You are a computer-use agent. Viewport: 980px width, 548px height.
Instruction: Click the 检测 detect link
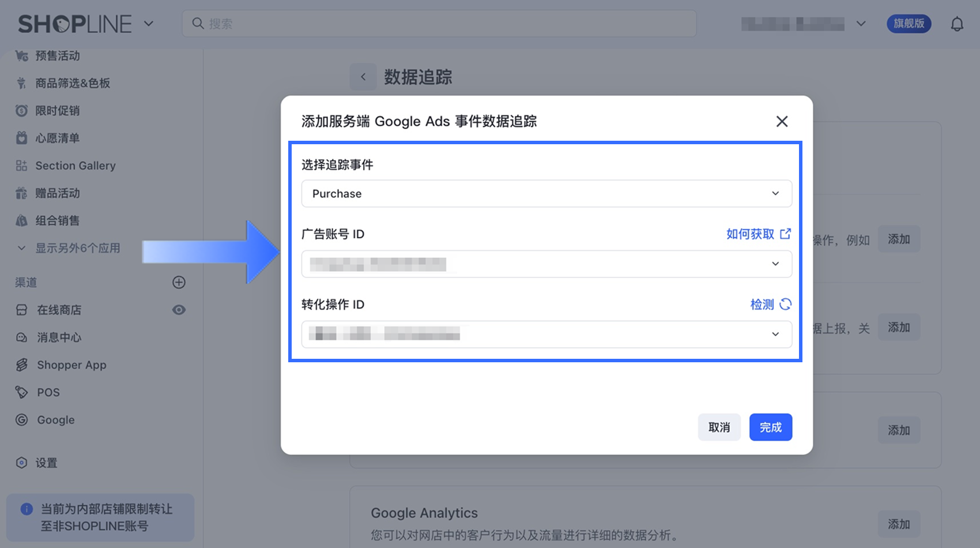point(762,304)
